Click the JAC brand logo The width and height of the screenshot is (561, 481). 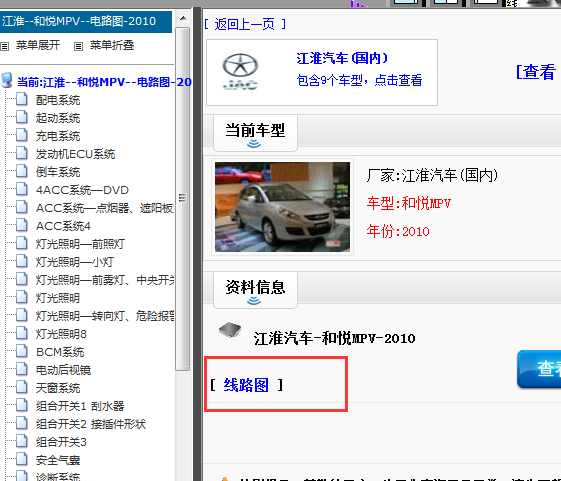click(x=240, y=72)
